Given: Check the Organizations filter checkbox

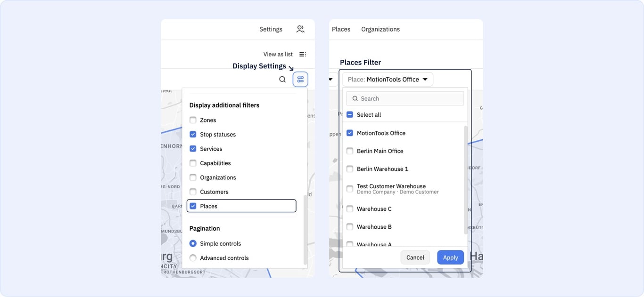Looking at the screenshot, I should (193, 177).
